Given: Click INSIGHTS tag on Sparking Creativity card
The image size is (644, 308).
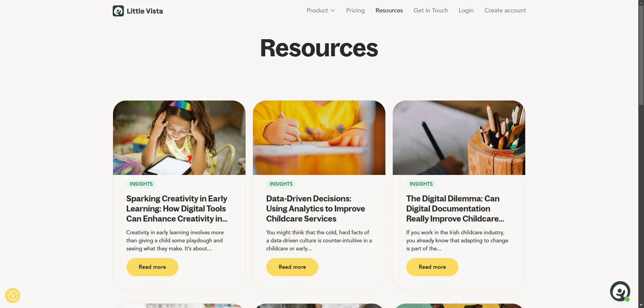Looking at the screenshot, I should (141, 184).
